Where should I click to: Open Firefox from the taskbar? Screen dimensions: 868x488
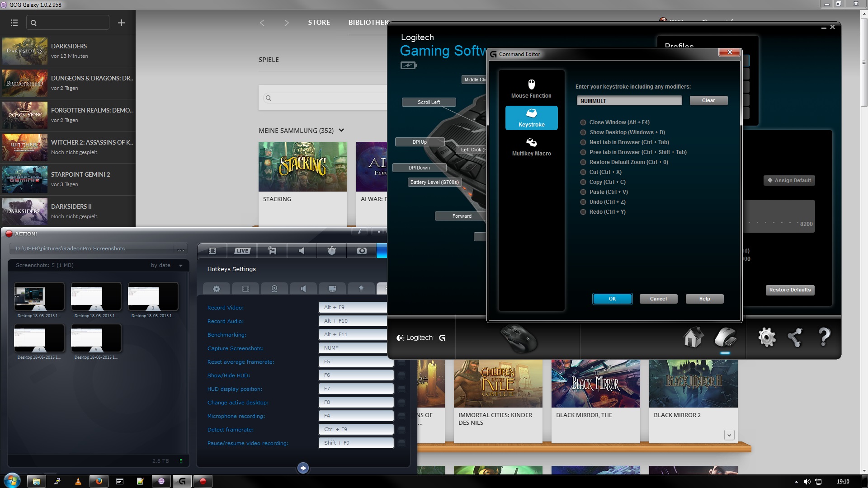(x=99, y=481)
